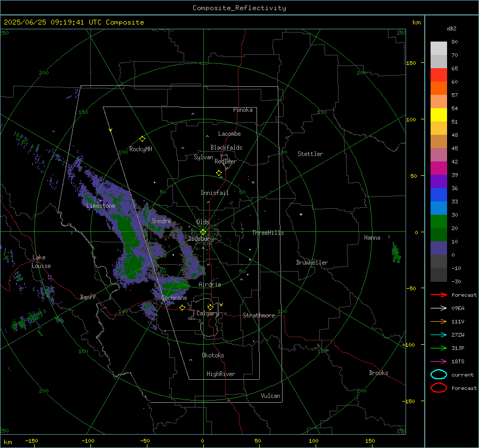The image size is (479, 448).
Task: Select the lightest gray swatch at scale top
Action: 439,48
